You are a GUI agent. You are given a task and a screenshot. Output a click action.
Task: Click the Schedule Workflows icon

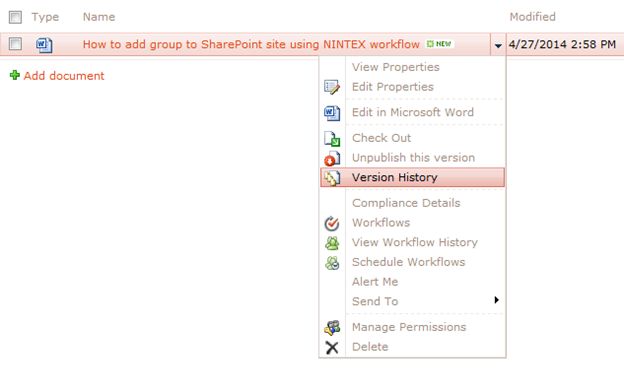[332, 263]
